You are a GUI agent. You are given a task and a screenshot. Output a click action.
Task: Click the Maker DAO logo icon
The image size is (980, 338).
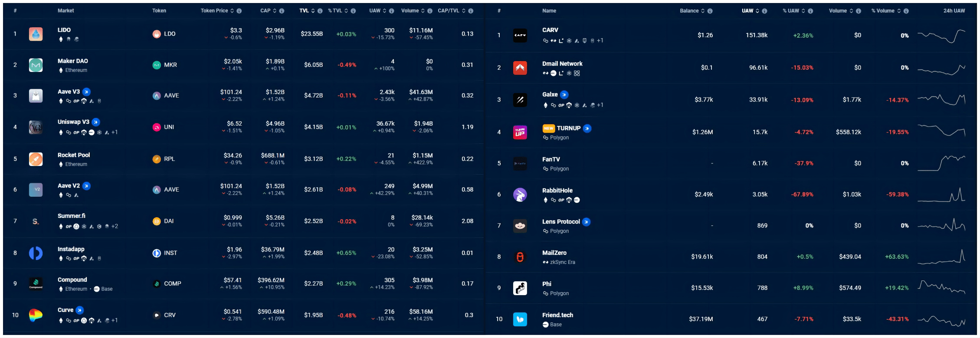click(36, 65)
